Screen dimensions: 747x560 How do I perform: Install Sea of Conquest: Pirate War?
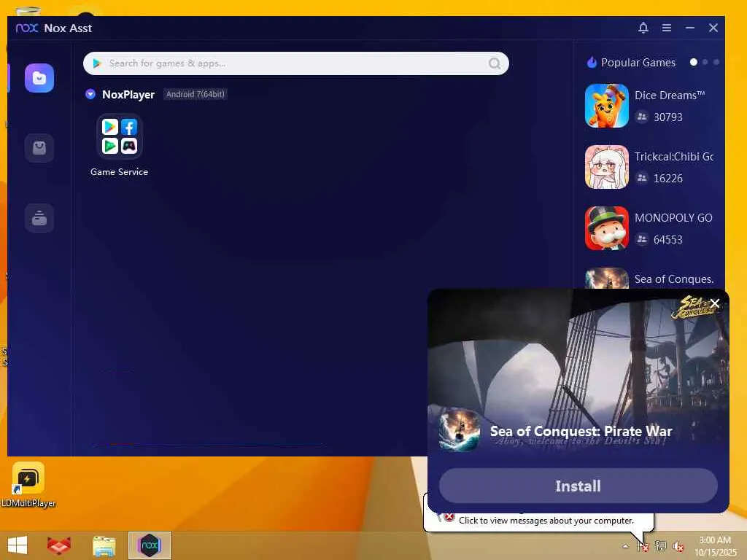coord(578,486)
